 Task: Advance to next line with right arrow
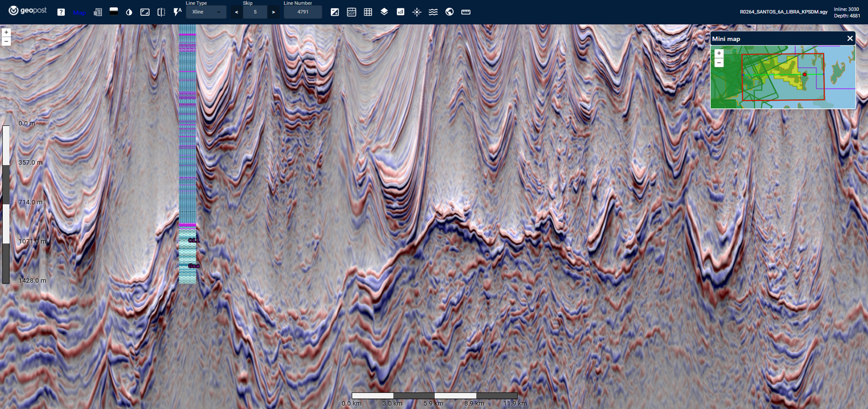273,12
